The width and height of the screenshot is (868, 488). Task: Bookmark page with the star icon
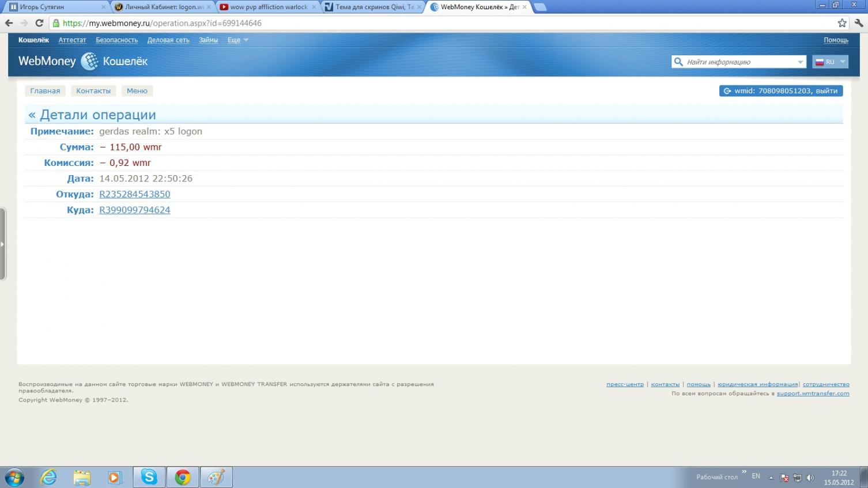click(842, 23)
